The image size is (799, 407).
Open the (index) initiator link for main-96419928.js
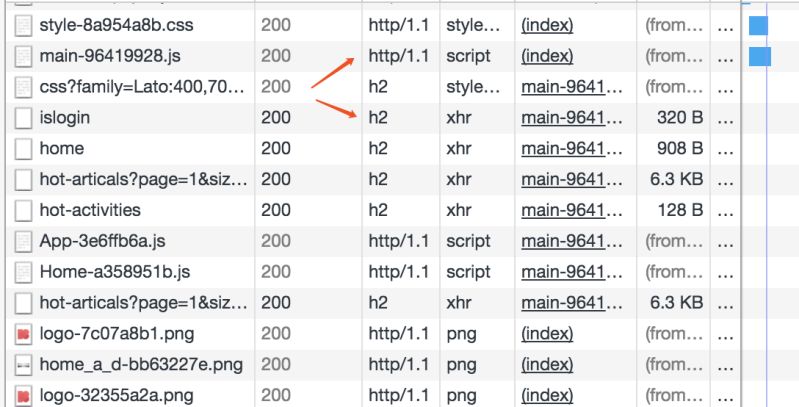tap(547, 56)
